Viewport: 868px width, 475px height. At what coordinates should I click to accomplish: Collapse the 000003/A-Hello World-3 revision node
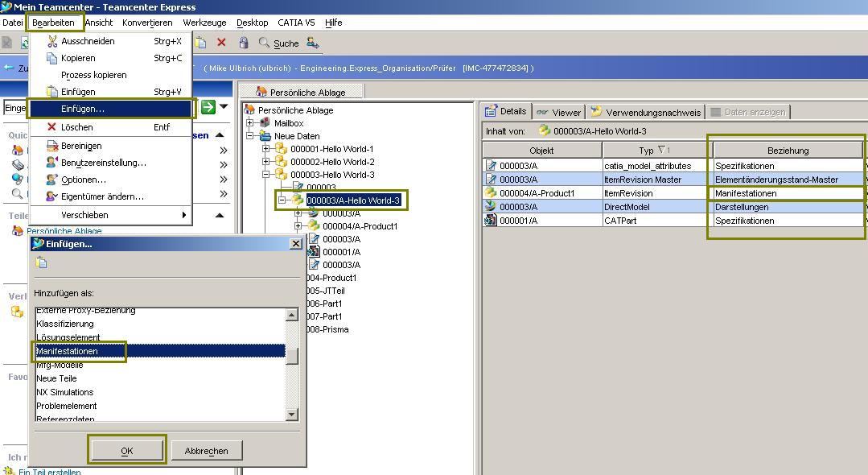[282, 200]
